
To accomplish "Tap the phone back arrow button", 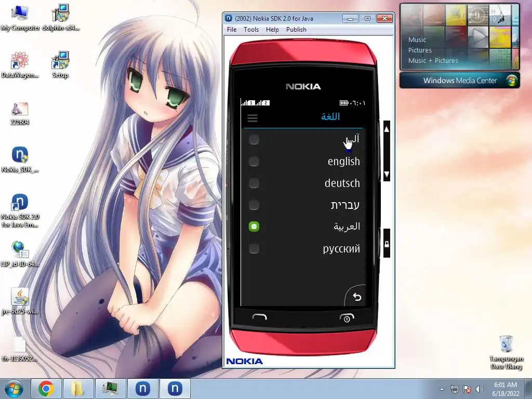I will click(356, 297).
